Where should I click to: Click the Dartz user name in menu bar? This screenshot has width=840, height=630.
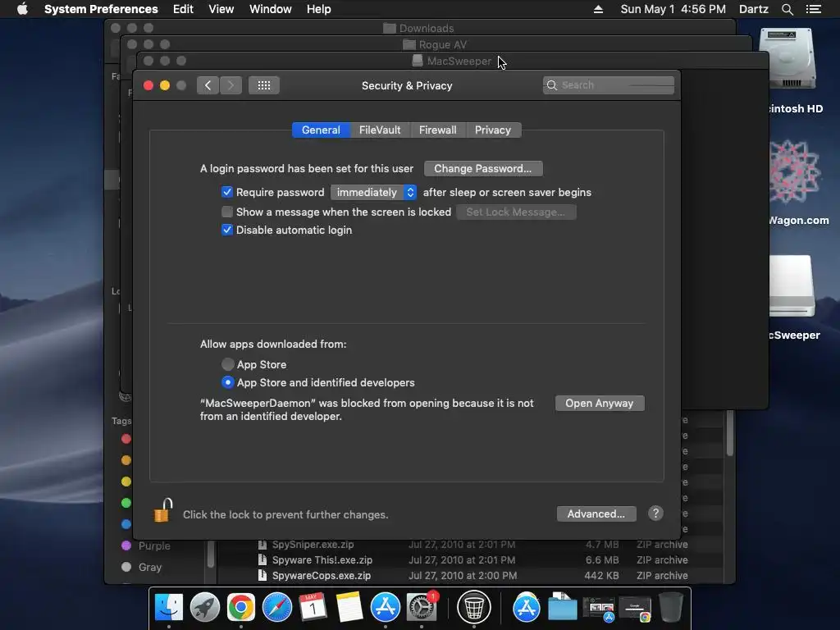pyautogui.click(x=754, y=9)
